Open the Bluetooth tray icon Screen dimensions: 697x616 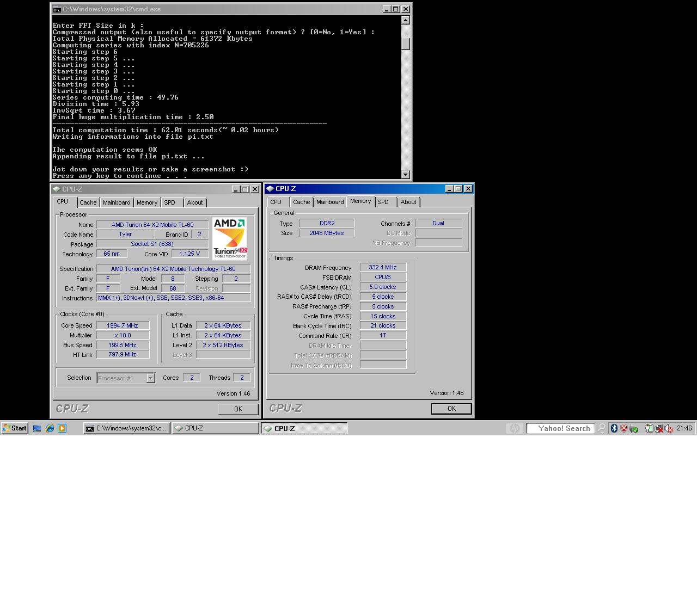pos(614,428)
